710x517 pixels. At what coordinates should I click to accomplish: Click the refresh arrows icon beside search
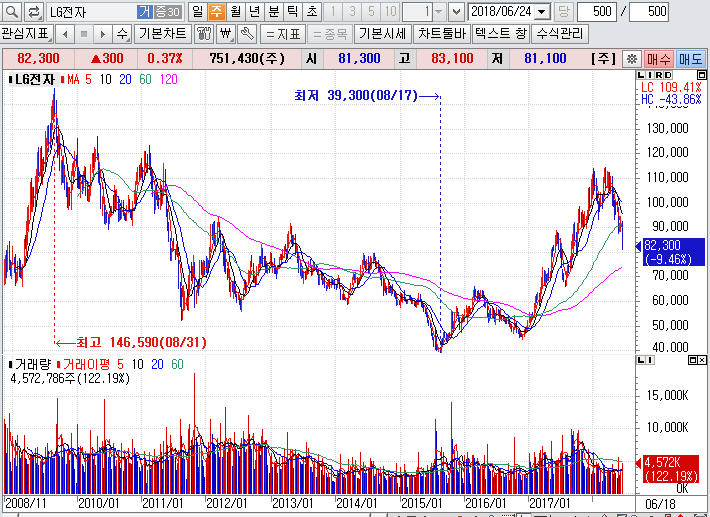pyautogui.click(x=34, y=11)
